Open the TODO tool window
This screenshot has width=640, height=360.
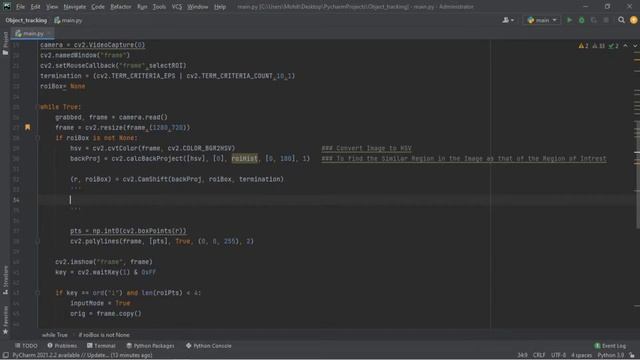(26, 346)
